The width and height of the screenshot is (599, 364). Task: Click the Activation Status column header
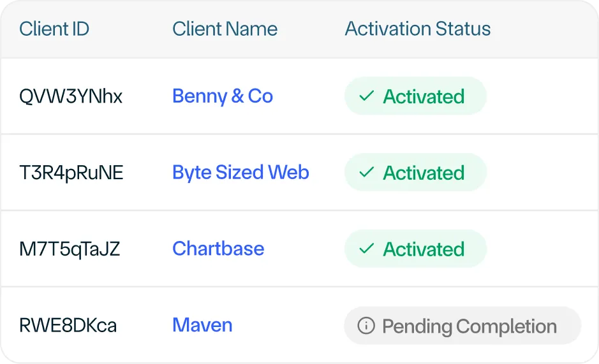418,29
